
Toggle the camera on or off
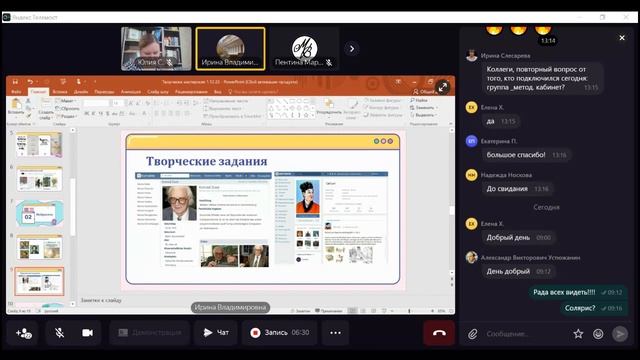point(87,333)
